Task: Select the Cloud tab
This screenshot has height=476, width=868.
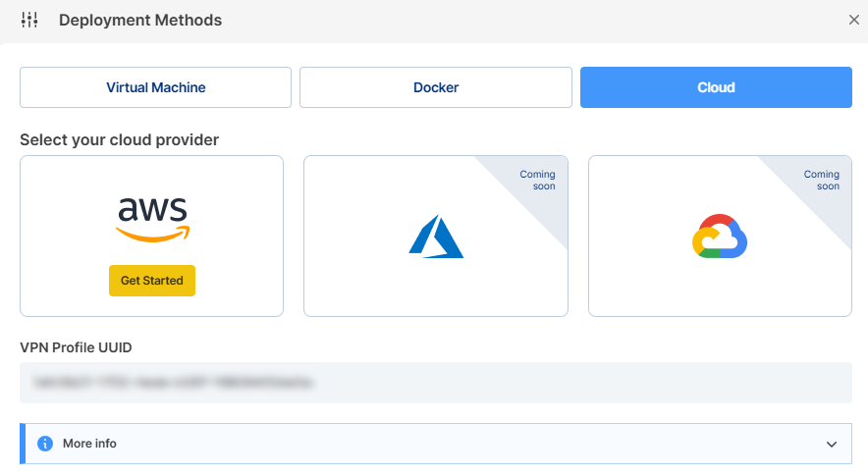Action: (x=716, y=87)
